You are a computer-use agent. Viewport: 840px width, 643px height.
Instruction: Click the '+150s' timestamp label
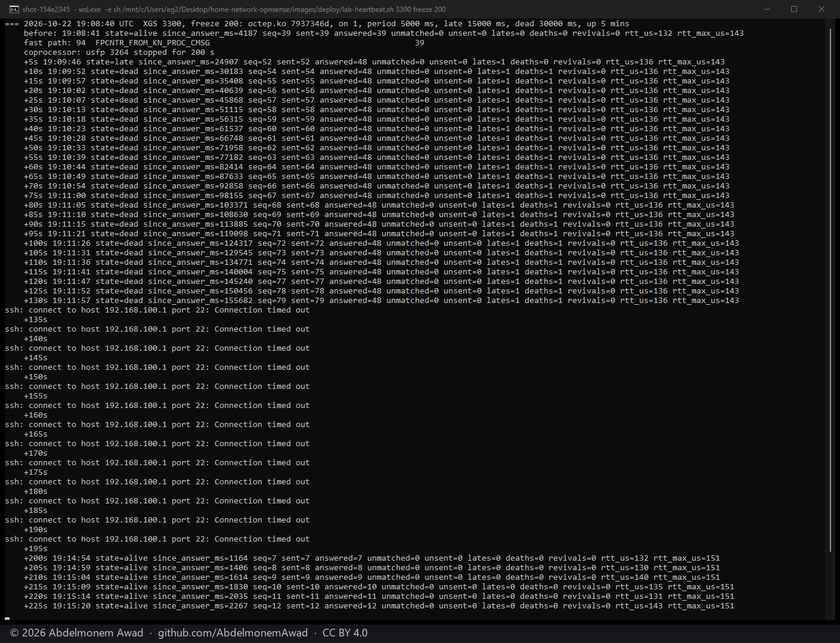36,377
